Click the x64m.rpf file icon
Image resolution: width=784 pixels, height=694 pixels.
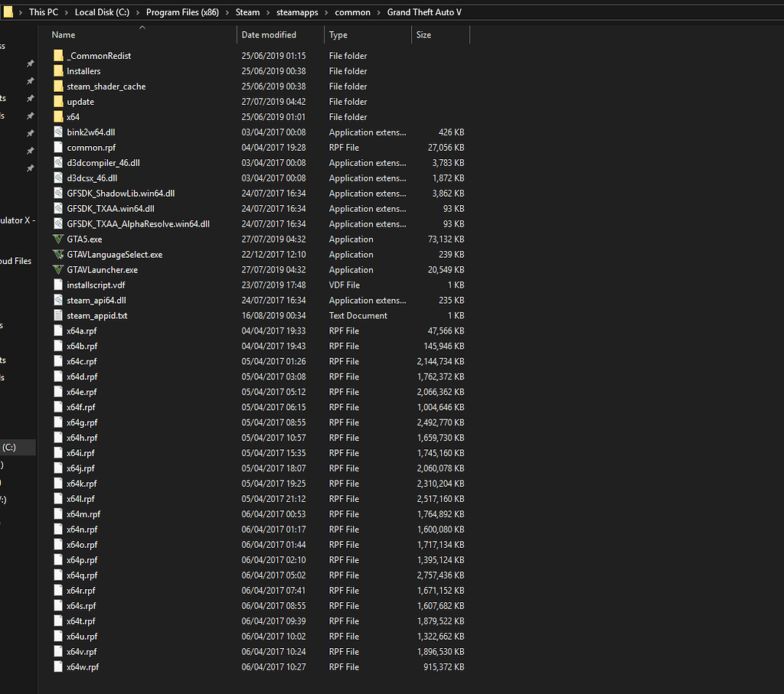click(x=58, y=513)
